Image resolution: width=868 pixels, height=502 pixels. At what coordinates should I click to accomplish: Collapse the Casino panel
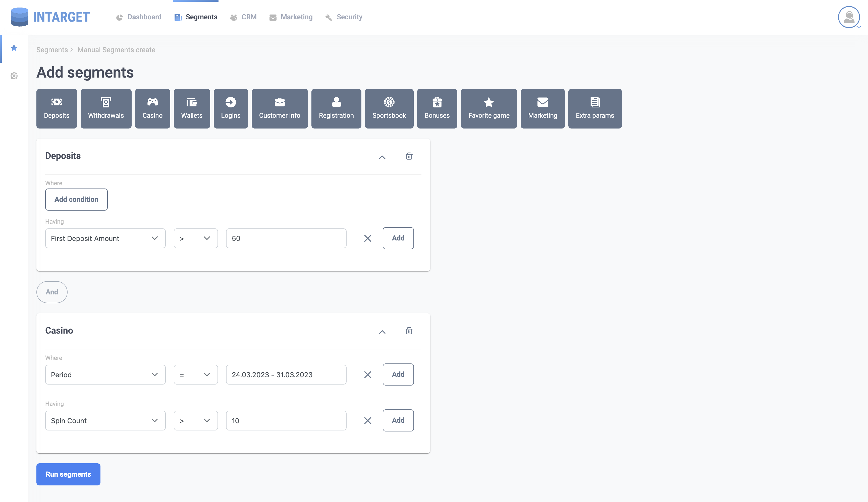pos(382,332)
